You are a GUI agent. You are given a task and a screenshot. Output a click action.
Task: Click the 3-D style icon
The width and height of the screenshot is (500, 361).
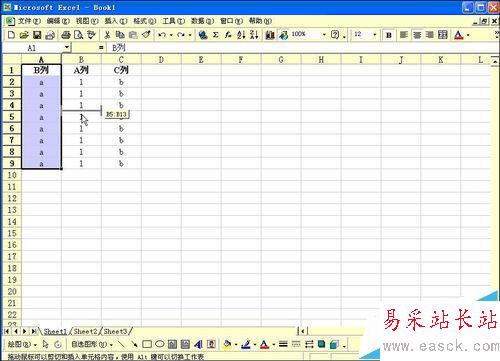point(334,344)
